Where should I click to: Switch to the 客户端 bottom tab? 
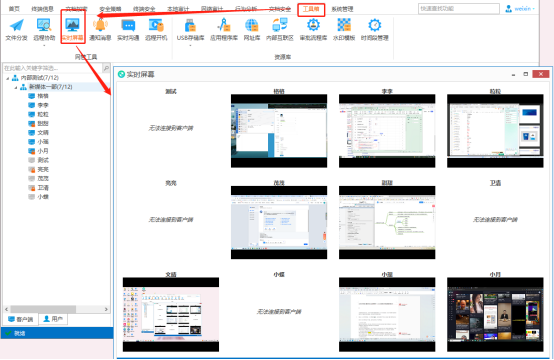[20, 319]
